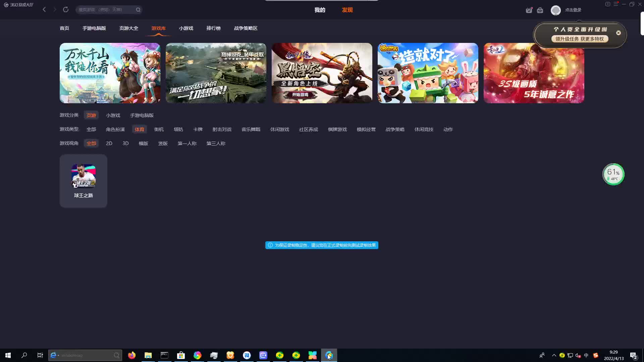This screenshot has height=362, width=644.
Task: Click 领升级任务 获更多特权 button
Action: coord(579,39)
